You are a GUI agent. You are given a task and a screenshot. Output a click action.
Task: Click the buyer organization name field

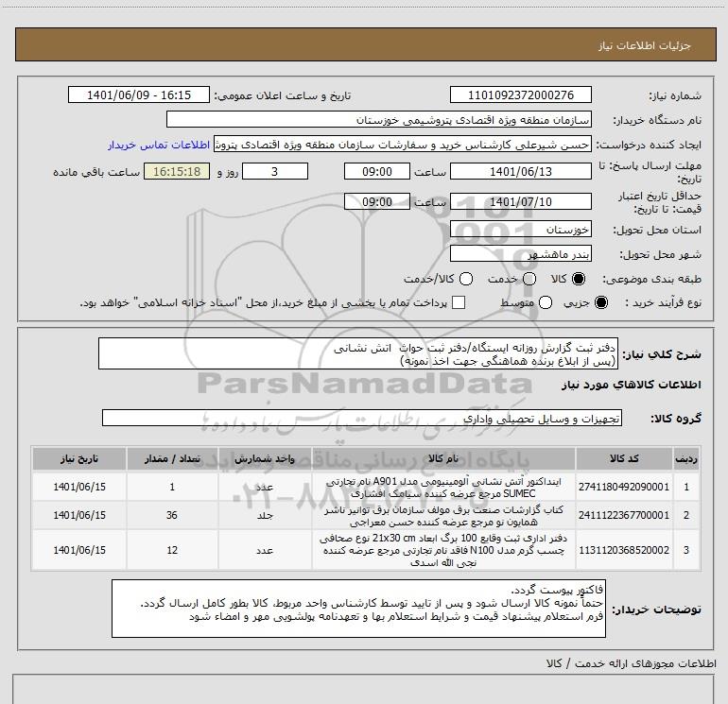tap(379, 119)
